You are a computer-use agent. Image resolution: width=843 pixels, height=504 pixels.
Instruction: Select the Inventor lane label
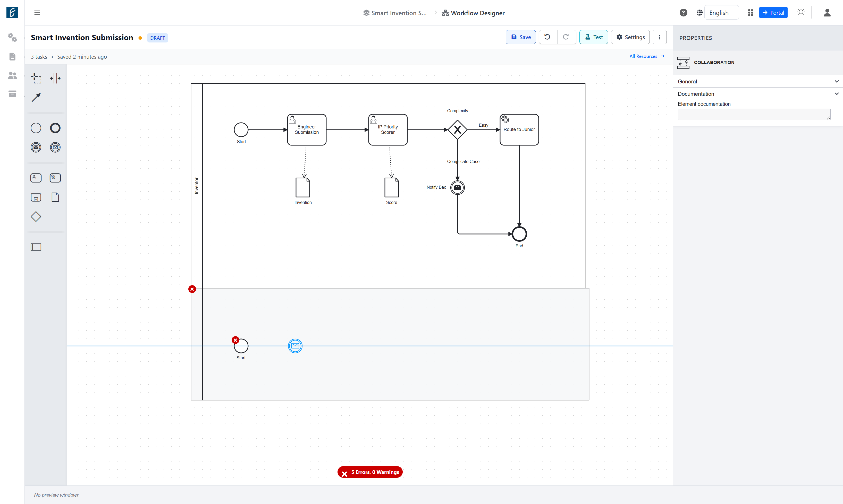[x=197, y=186]
